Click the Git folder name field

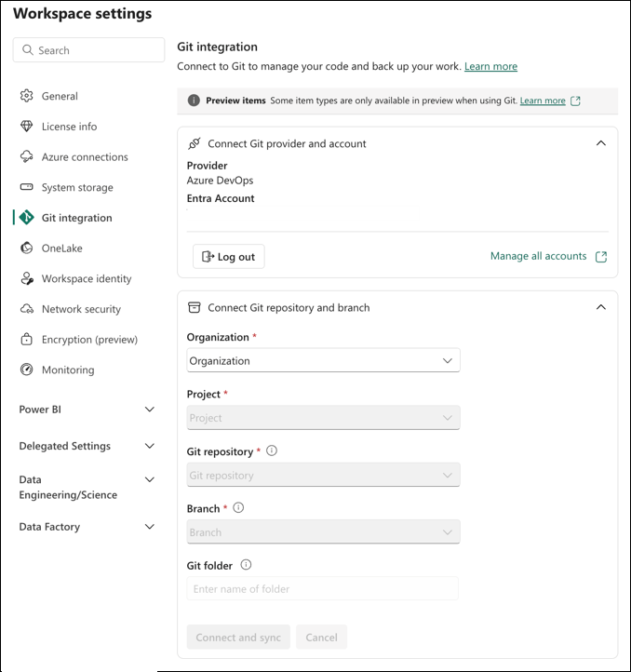(x=322, y=588)
